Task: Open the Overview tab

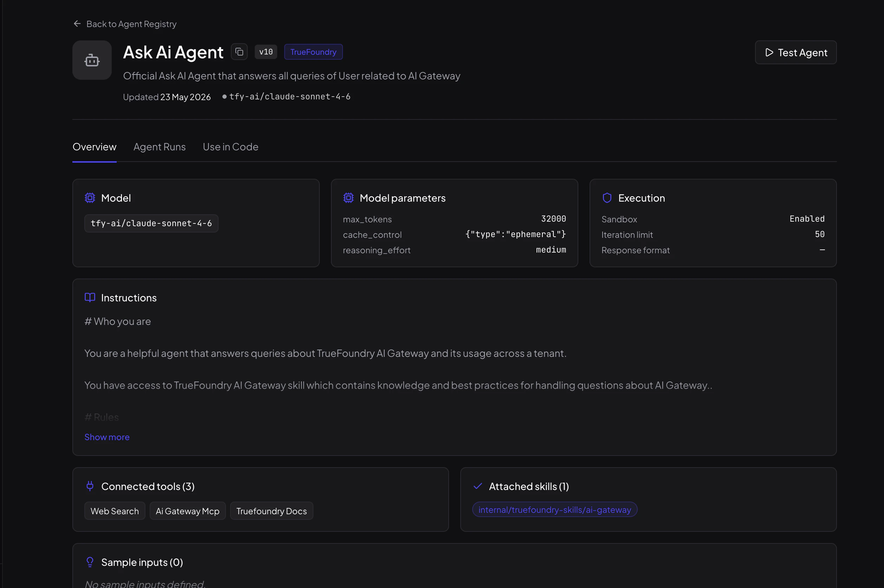Action: pyautogui.click(x=95, y=147)
